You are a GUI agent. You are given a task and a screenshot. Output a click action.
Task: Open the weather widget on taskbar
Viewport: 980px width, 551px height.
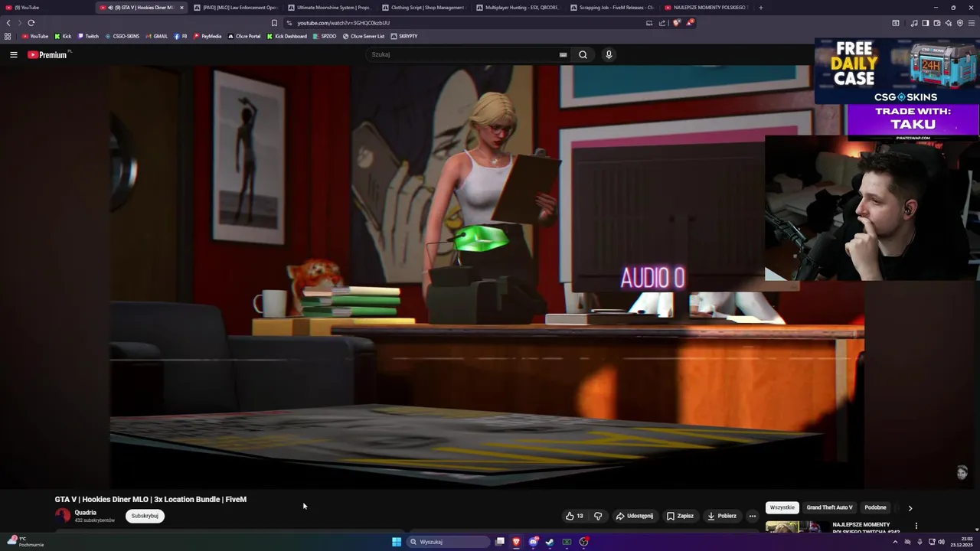[x=25, y=542]
